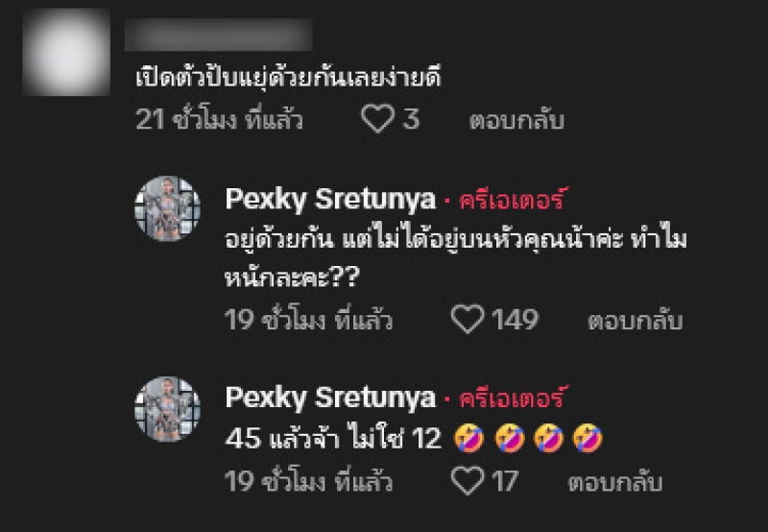Open the blurred username of first commenter

tap(219, 35)
